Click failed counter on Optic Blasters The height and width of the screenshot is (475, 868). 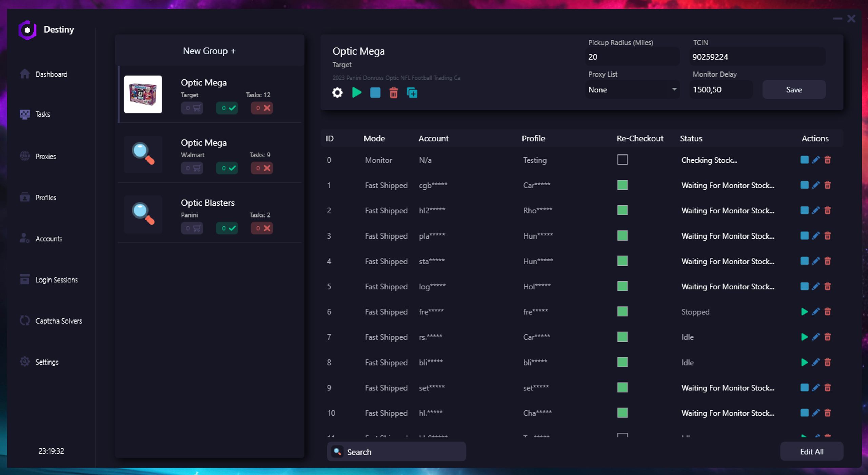pyautogui.click(x=262, y=228)
